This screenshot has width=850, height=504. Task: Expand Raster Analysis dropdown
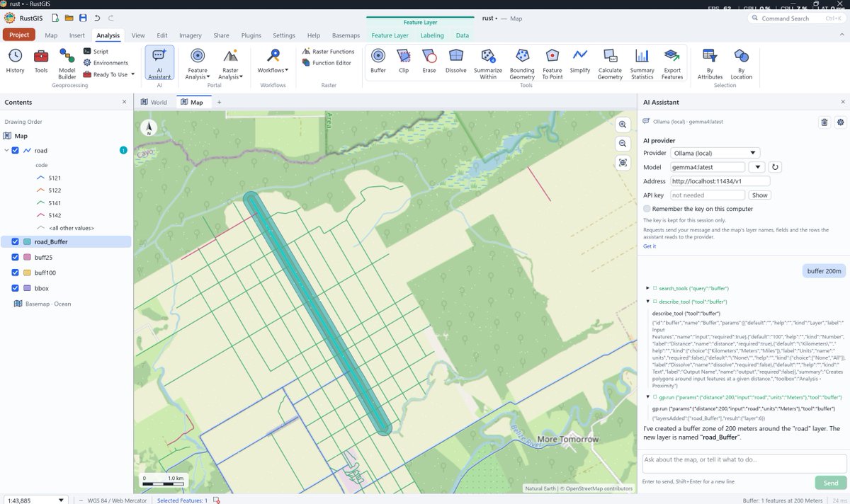[230, 64]
